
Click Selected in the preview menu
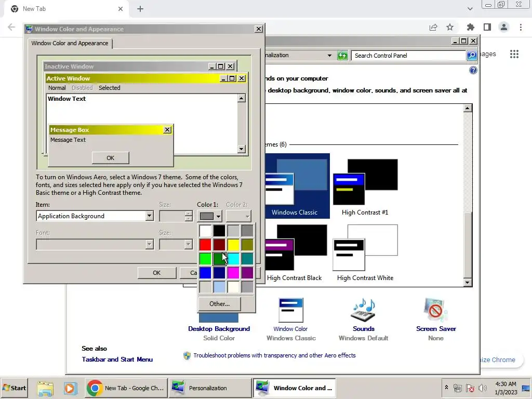tap(109, 88)
